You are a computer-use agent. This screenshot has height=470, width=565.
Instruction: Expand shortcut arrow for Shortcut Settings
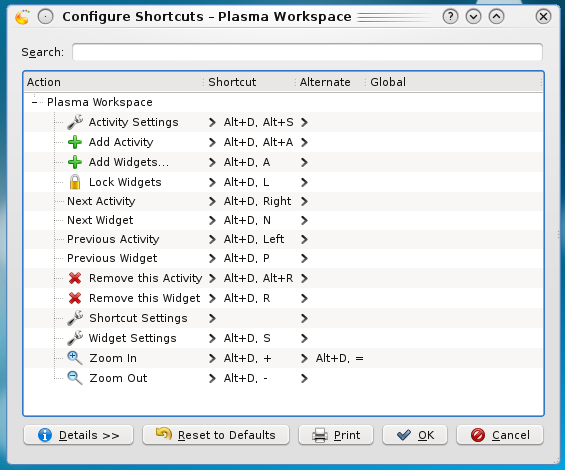212,318
